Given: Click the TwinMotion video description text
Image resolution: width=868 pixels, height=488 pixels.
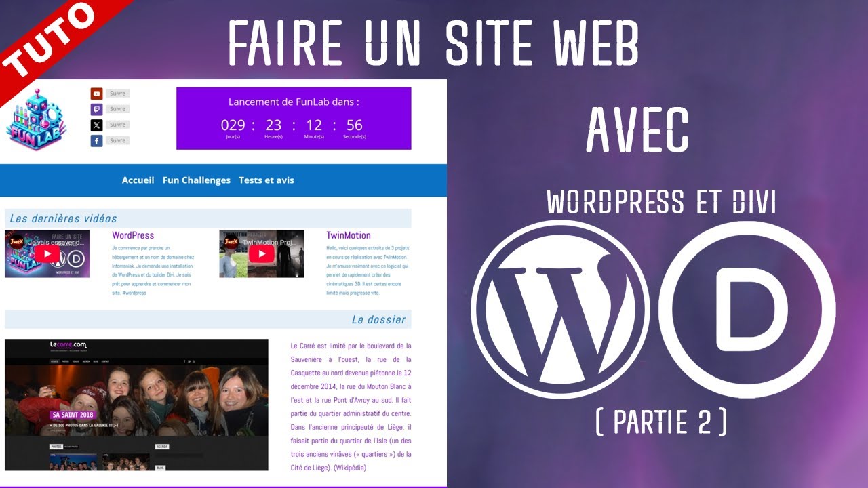Looking at the screenshot, I should 368,270.
